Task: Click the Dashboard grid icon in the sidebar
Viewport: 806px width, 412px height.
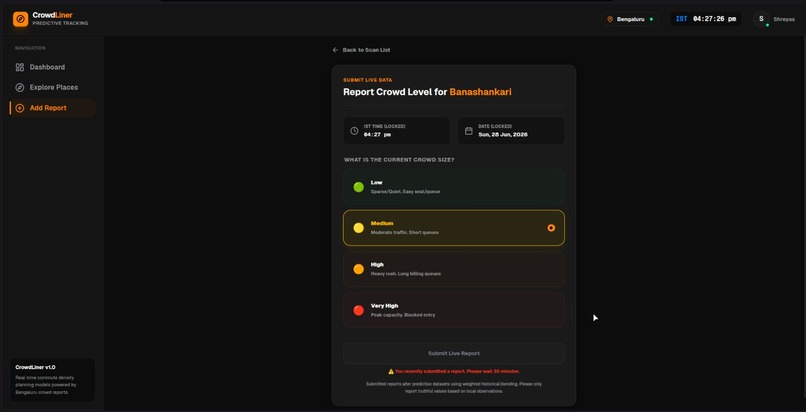Action: coord(20,67)
